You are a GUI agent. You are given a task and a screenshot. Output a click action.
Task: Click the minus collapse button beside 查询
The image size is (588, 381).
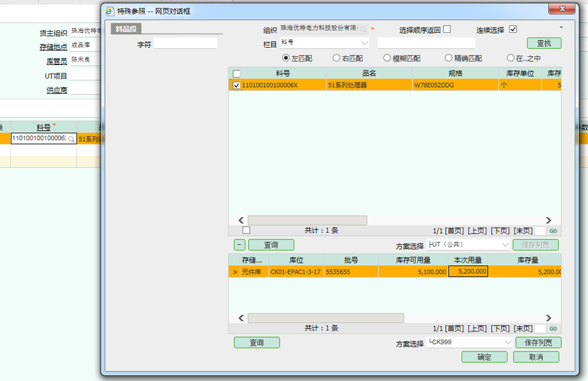coord(238,245)
